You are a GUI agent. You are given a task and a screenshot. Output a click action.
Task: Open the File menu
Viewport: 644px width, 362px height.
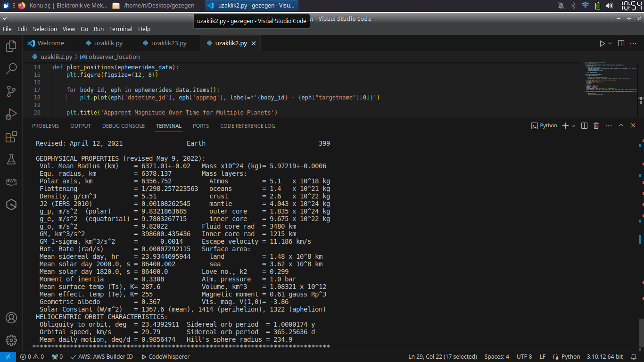pyautogui.click(x=7, y=29)
